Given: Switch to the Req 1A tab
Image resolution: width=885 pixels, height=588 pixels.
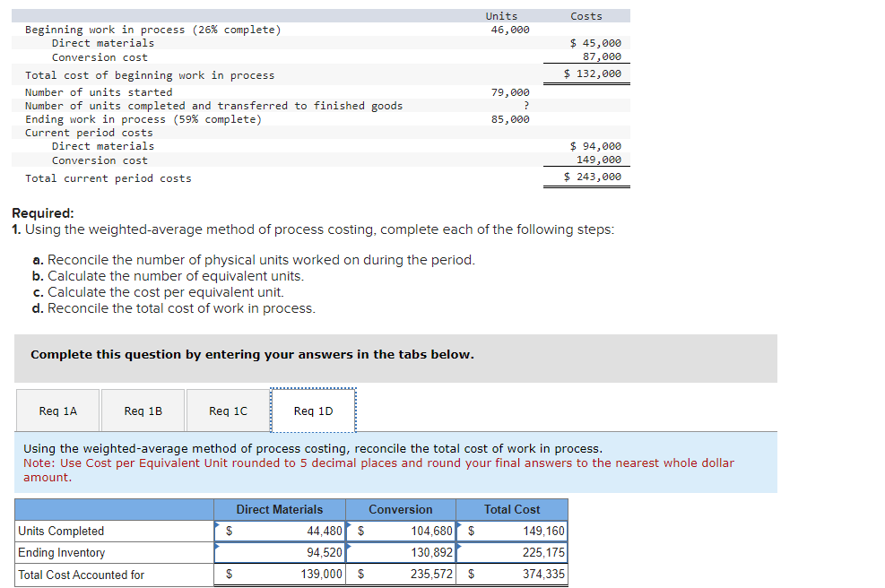Looking at the screenshot, I should point(57,411).
